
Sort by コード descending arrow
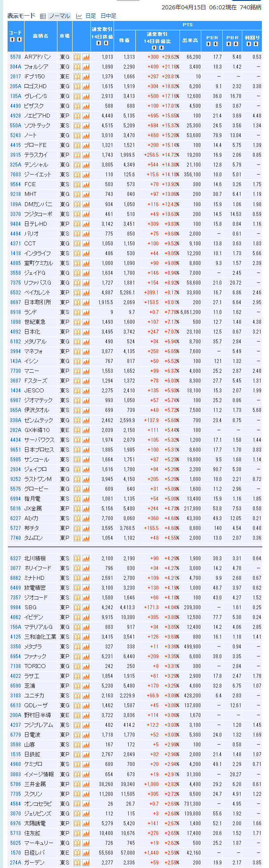[x=19, y=40]
